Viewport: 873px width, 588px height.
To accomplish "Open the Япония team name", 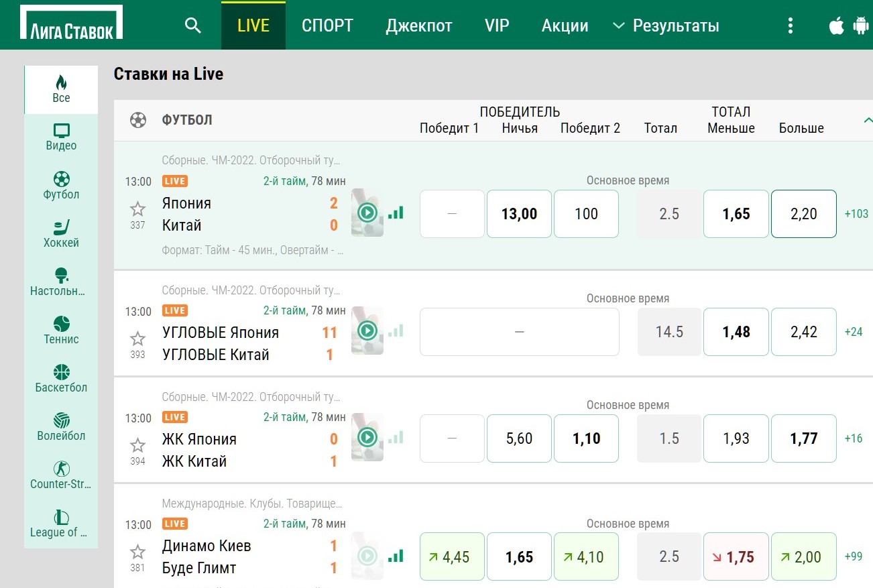I will coord(186,203).
